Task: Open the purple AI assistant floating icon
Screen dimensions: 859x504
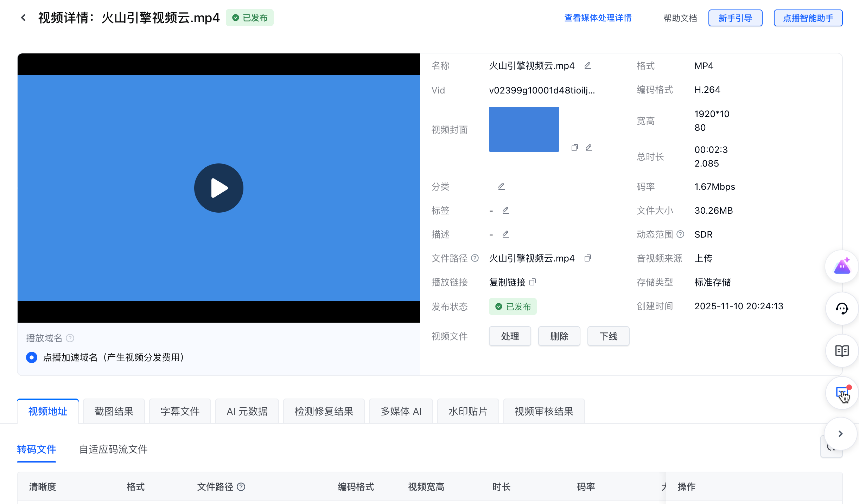Action: tap(842, 266)
